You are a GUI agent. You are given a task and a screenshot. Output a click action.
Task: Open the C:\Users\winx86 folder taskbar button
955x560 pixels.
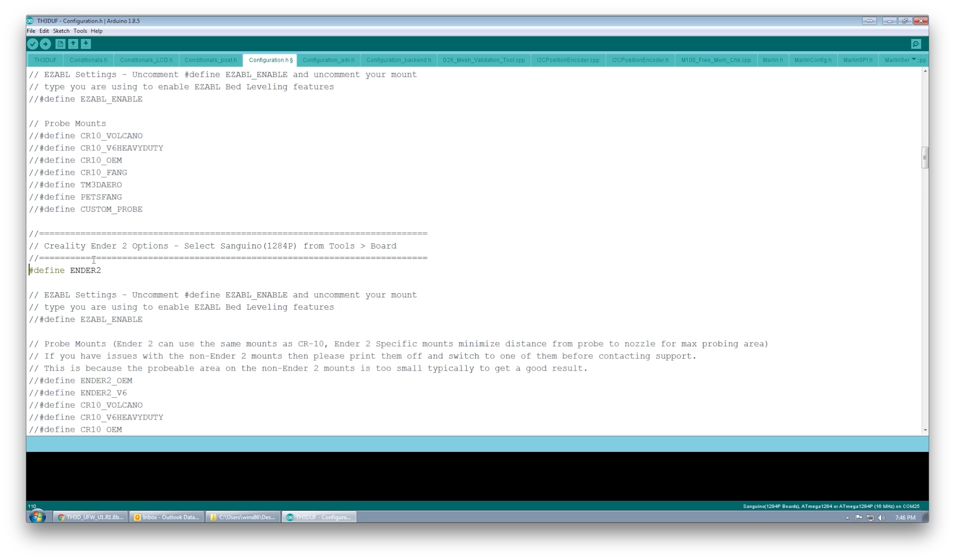[243, 516]
